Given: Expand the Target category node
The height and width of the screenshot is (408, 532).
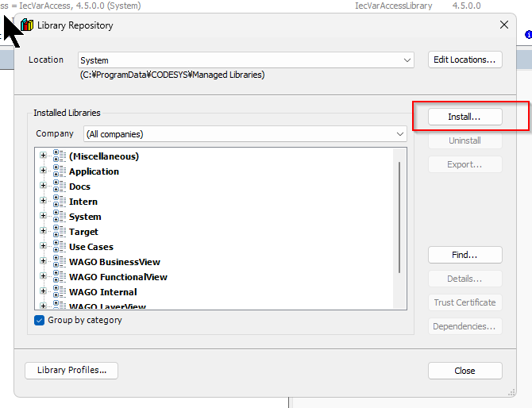Looking at the screenshot, I should click(x=43, y=231).
